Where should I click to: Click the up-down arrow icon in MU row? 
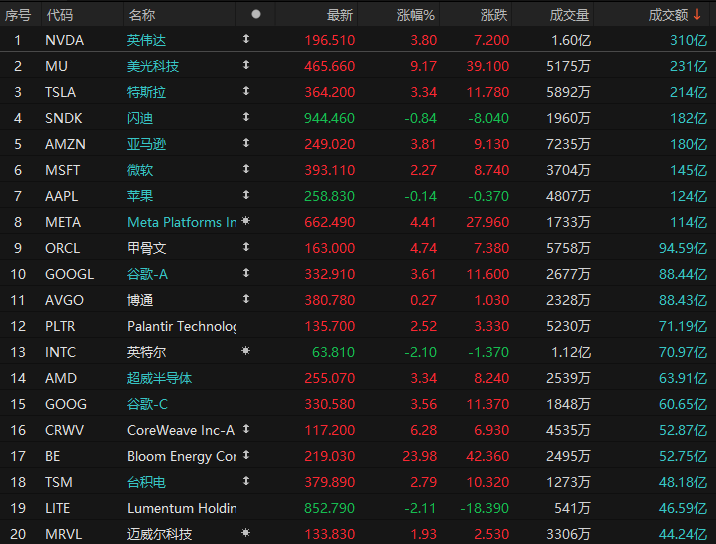click(246, 65)
